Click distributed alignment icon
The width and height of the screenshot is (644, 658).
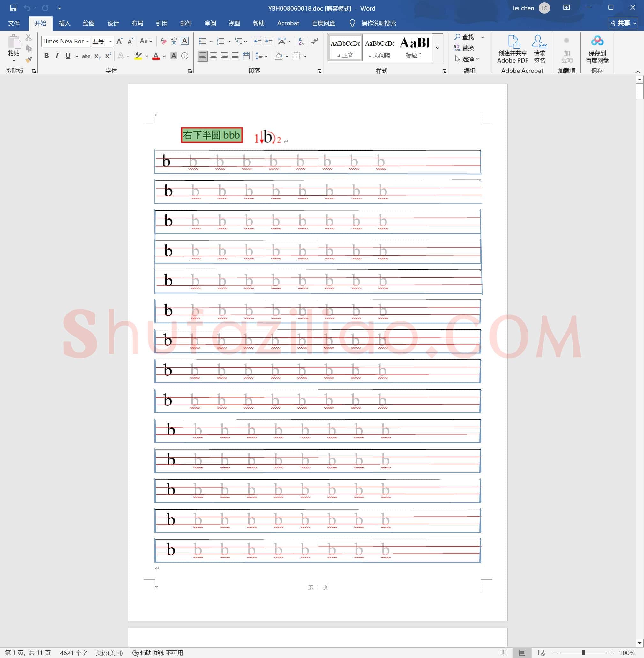tap(246, 56)
